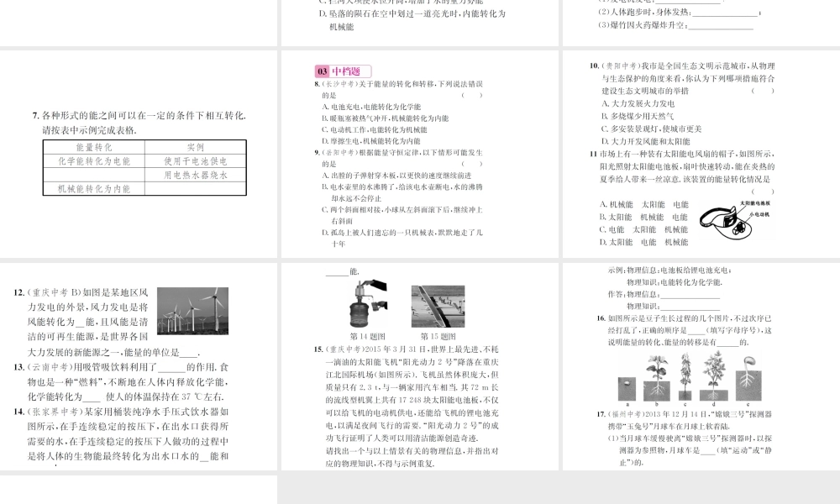Screen dimensions: 840x504
Task: Click the solar plane photo above 第 15 题图
Action: pyautogui.click(x=438, y=307)
